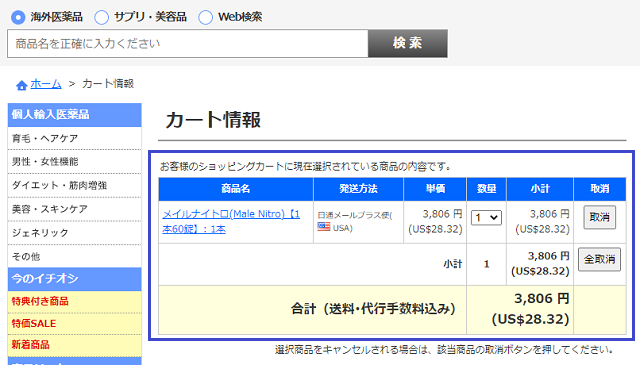Open the 特典付き商品 link
Viewport: 640px width, 365px height.
click(x=75, y=302)
